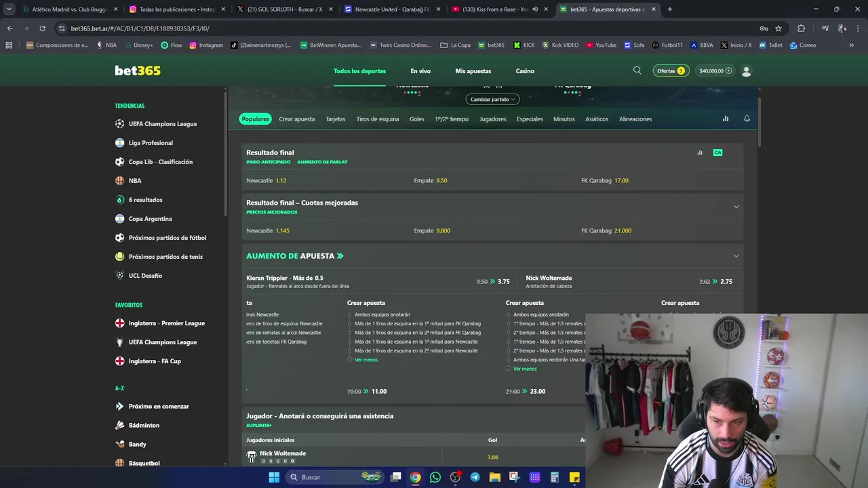Open the Ofertas 3 button
The height and width of the screenshot is (488, 868).
click(671, 70)
